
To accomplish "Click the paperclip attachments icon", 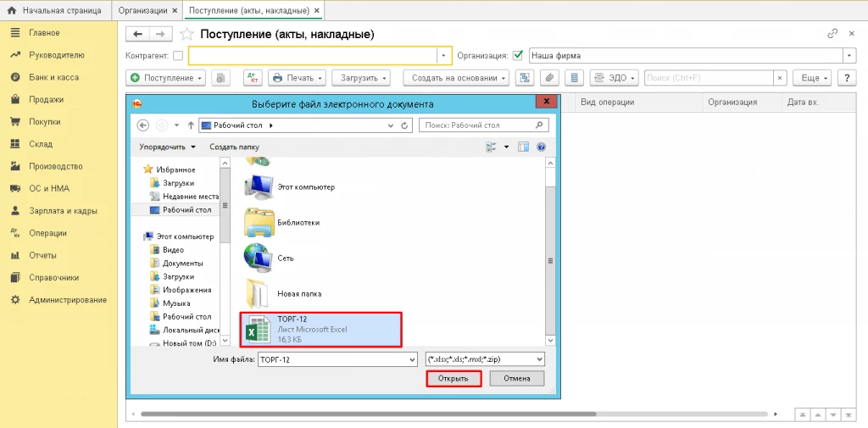I will pos(549,78).
